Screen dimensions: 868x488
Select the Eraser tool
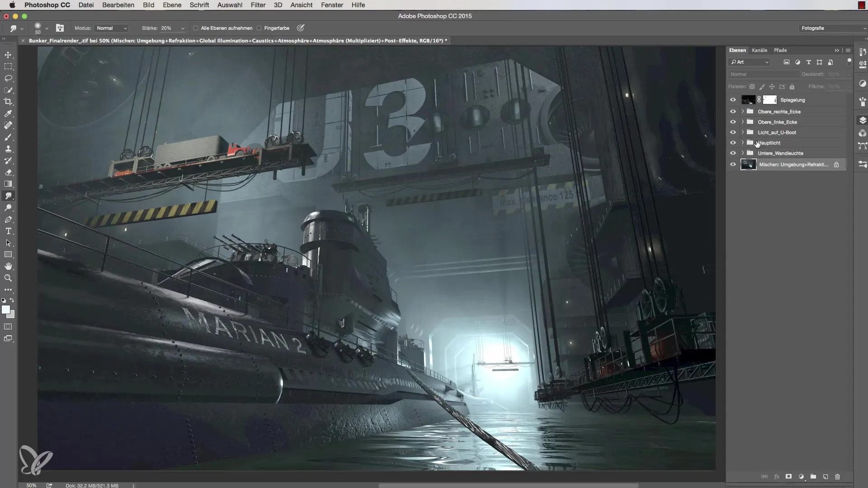pyautogui.click(x=8, y=172)
